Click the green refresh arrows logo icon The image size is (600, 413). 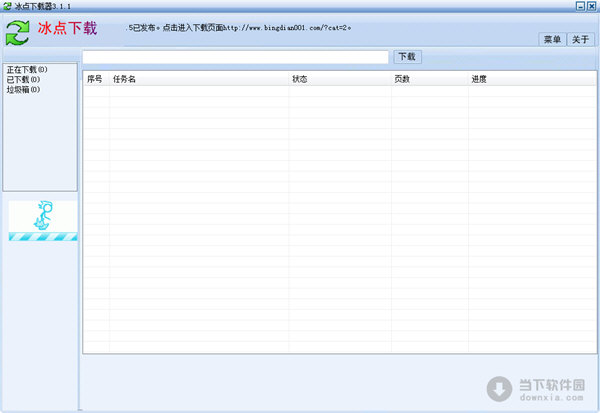pyautogui.click(x=17, y=33)
